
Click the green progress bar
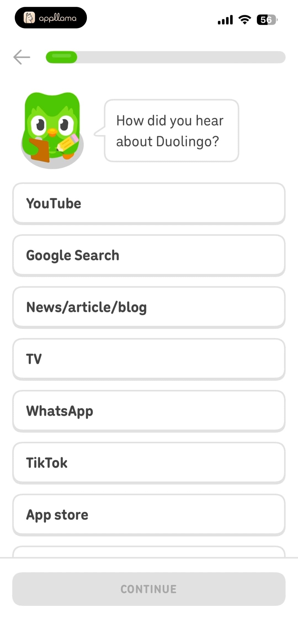tap(62, 57)
